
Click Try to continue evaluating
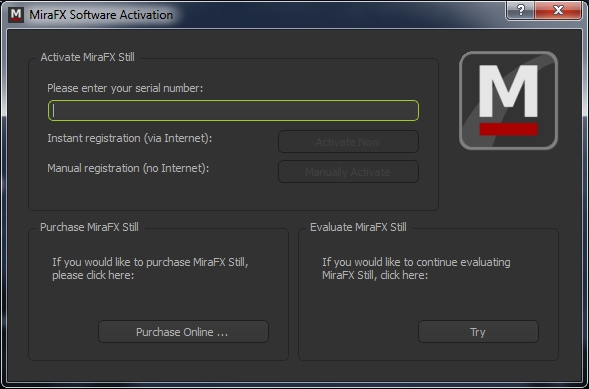click(x=478, y=332)
